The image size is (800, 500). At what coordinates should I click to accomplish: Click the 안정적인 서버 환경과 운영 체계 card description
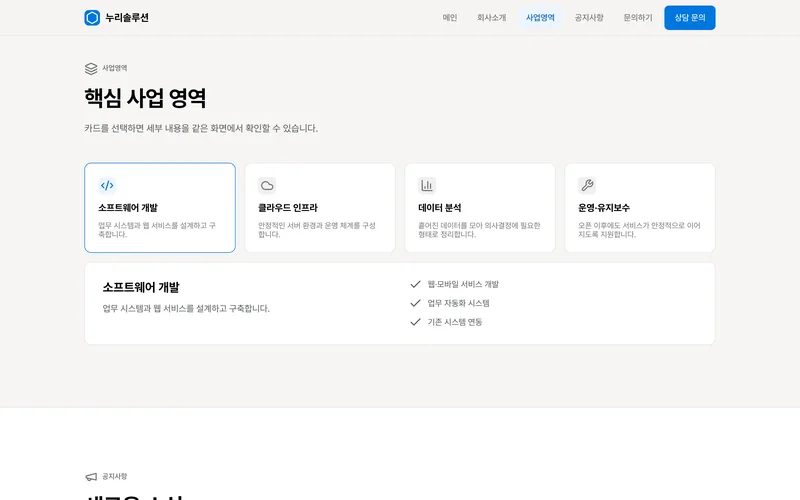[317, 230]
